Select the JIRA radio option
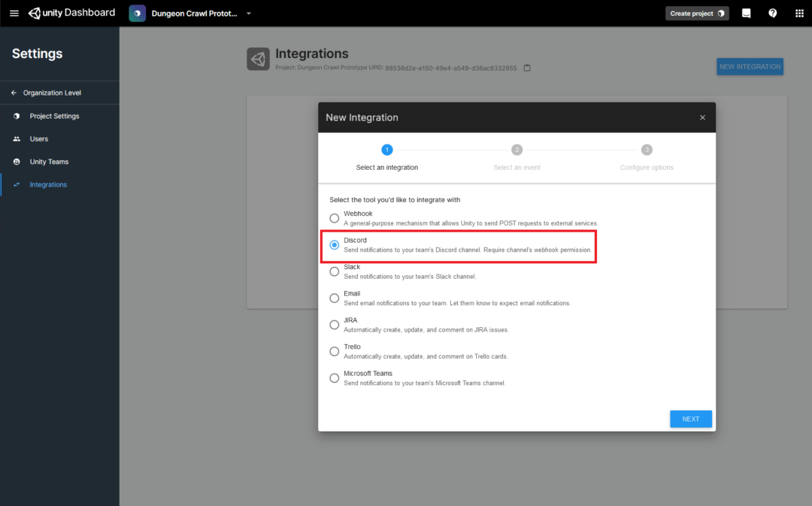This screenshot has height=506, width=812. (335, 325)
